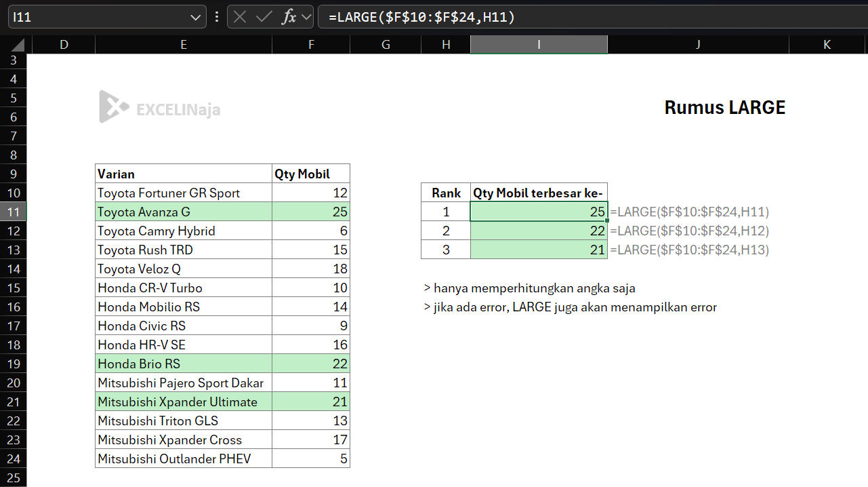Image resolution: width=868 pixels, height=487 pixels.
Task: Select cell Toyota Avanza G
Action: point(184,212)
